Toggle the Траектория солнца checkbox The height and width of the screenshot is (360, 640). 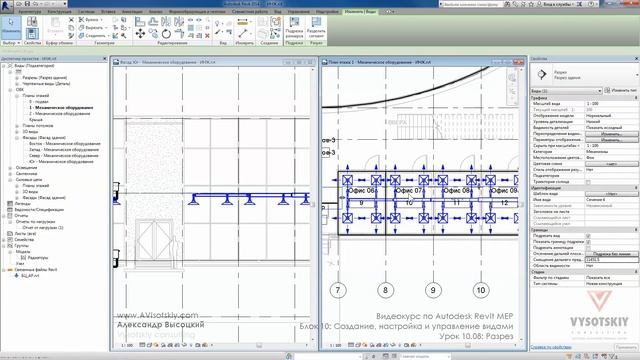pyautogui.click(x=588, y=182)
